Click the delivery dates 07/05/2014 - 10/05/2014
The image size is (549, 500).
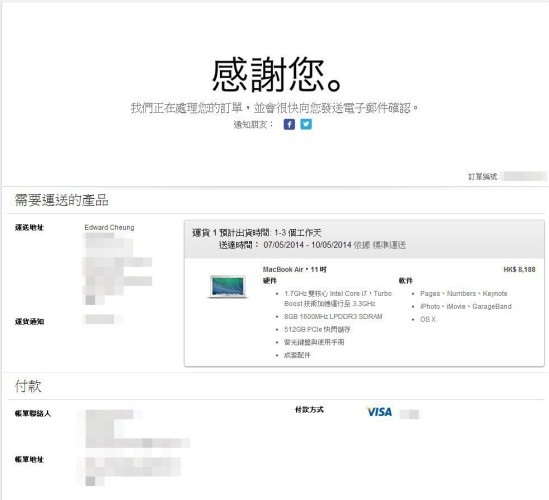click(307, 245)
